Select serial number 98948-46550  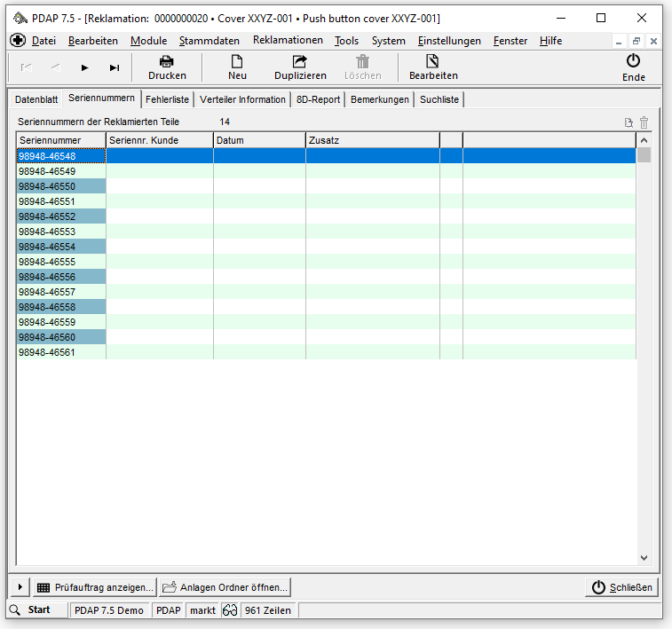(x=61, y=185)
